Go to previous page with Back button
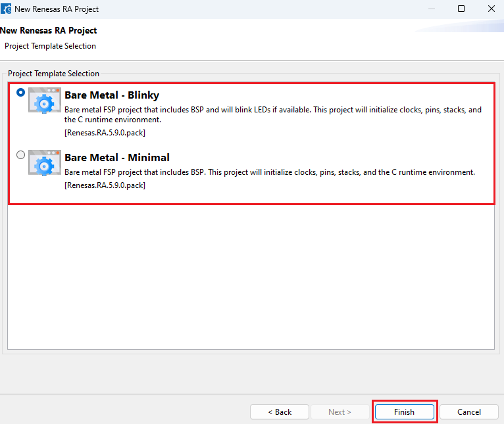 click(x=280, y=412)
